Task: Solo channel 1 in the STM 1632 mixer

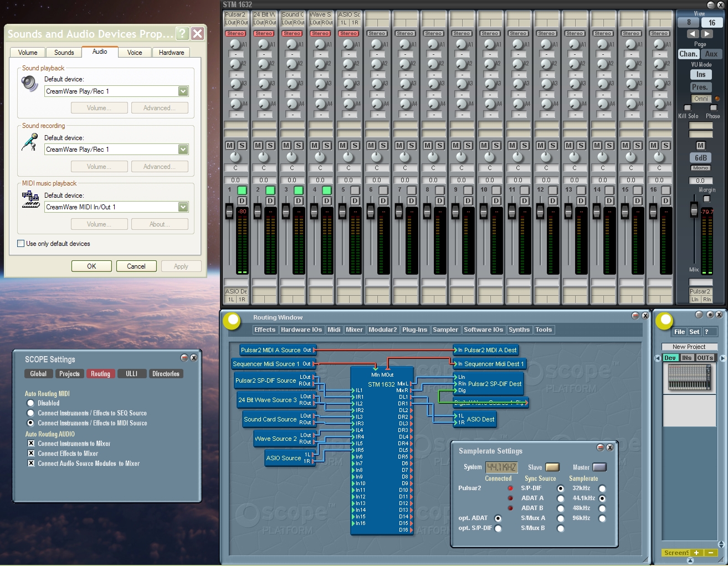Action: 242,145
